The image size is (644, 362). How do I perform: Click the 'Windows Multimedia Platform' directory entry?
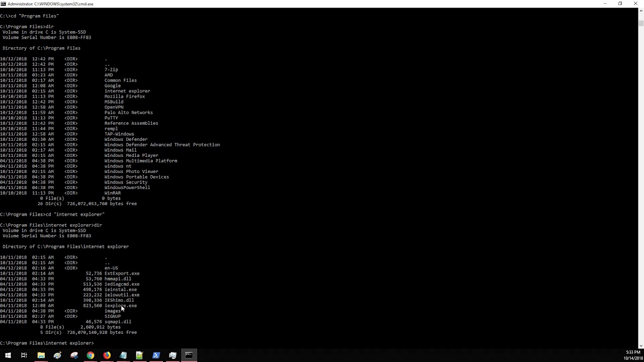point(141,161)
